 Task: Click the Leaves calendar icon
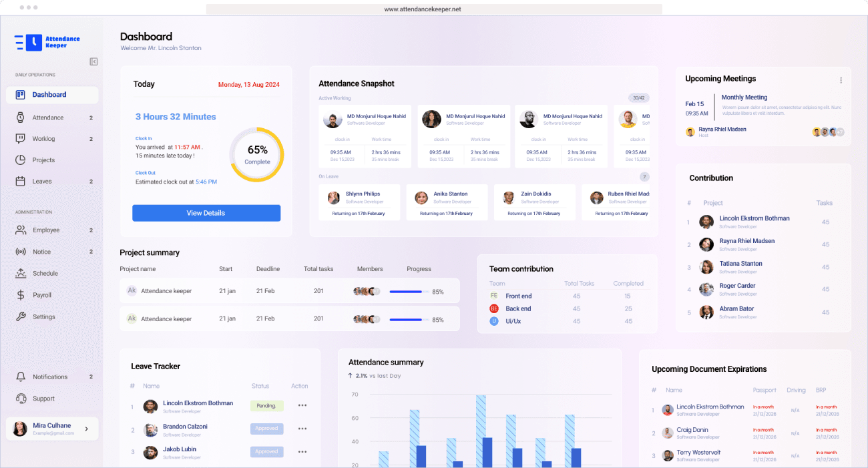click(20, 182)
